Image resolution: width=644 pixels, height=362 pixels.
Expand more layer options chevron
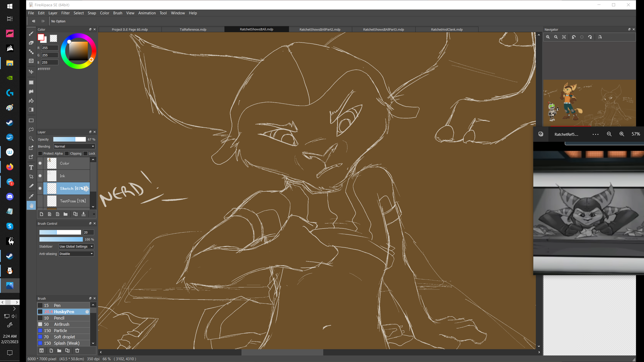pyautogui.click(x=94, y=214)
